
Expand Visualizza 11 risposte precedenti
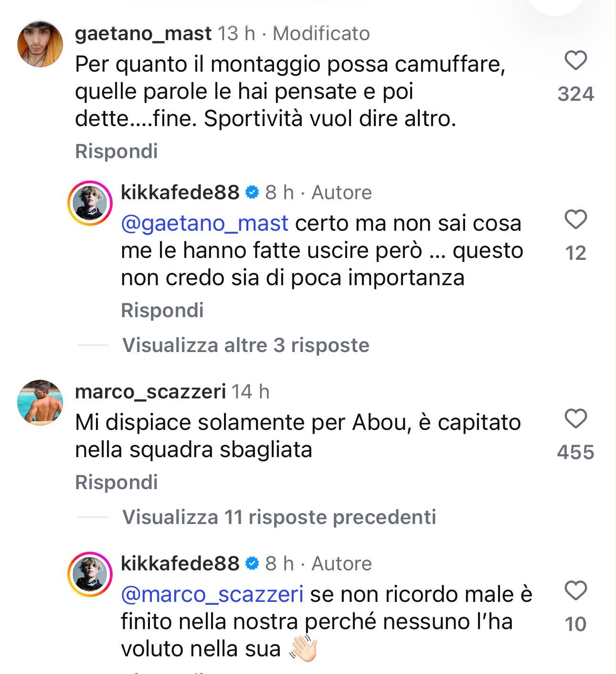click(x=279, y=517)
